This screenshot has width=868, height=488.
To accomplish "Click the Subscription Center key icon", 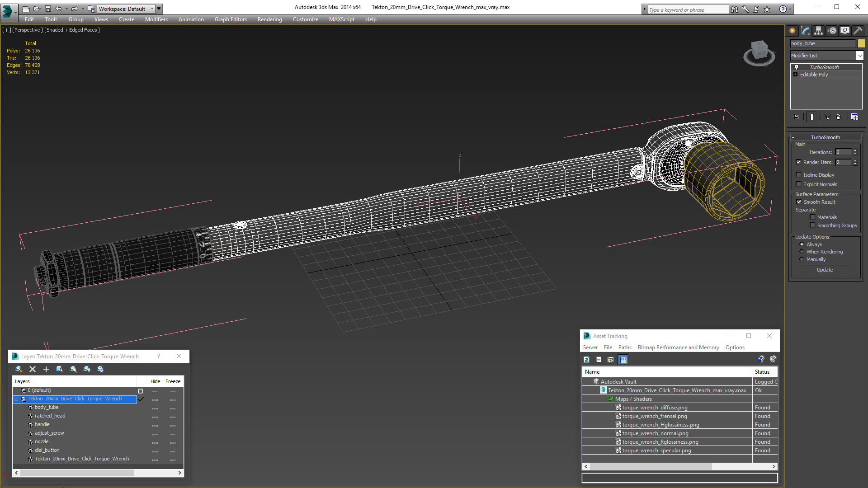I will [x=745, y=9].
